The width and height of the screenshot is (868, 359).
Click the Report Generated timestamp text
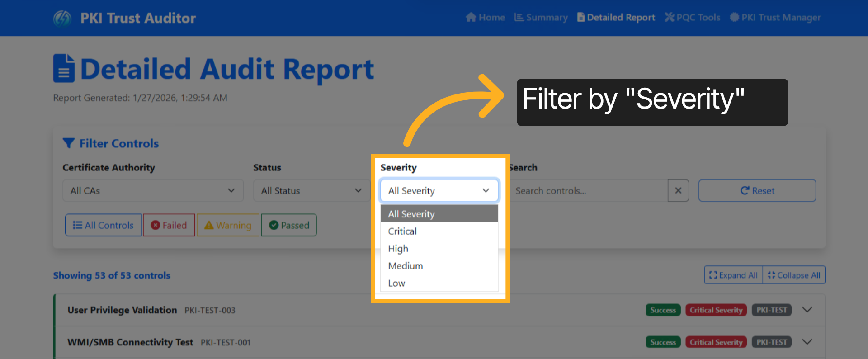[x=140, y=98]
